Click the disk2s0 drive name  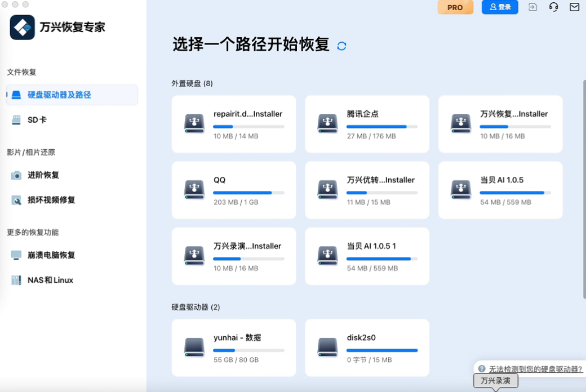361,338
